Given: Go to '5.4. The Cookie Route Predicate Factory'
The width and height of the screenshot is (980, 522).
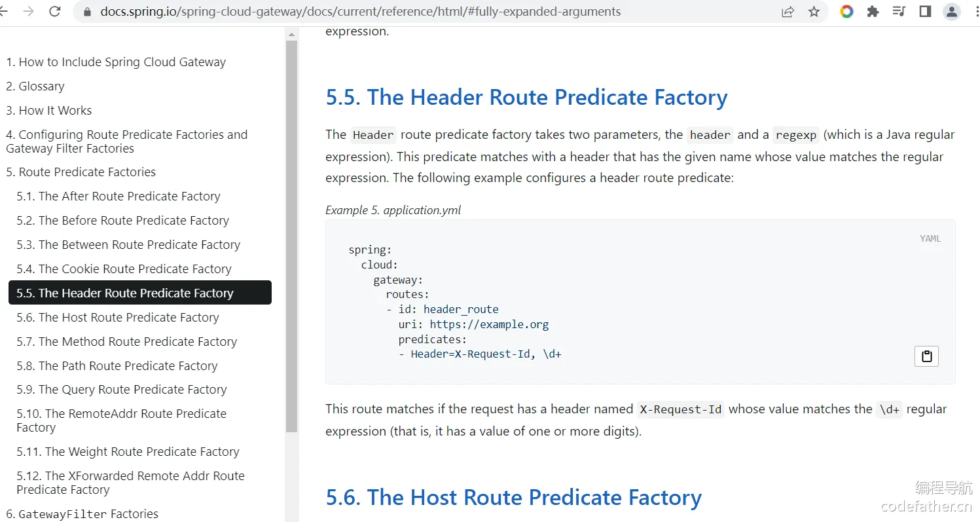Looking at the screenshot, I should pyautogui.click(x=124, y=269).
